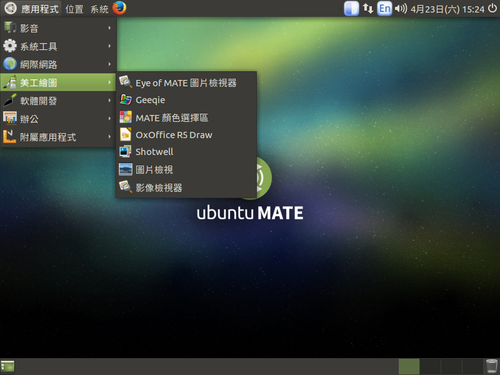Viewport: 500px width, 375px height.
Task: Click the 網際網路 globe icon
Action: tap(10, 64)
